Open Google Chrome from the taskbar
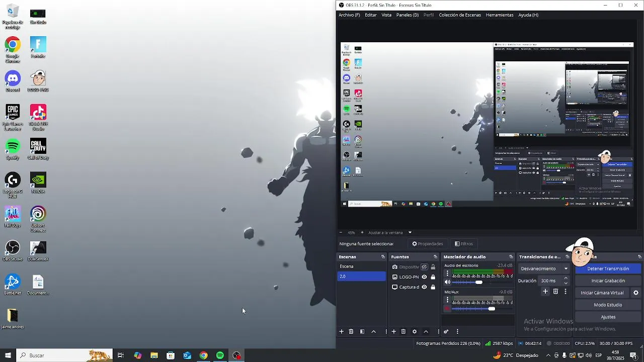Screen dimensions: 644x362 tap(203, 355)
